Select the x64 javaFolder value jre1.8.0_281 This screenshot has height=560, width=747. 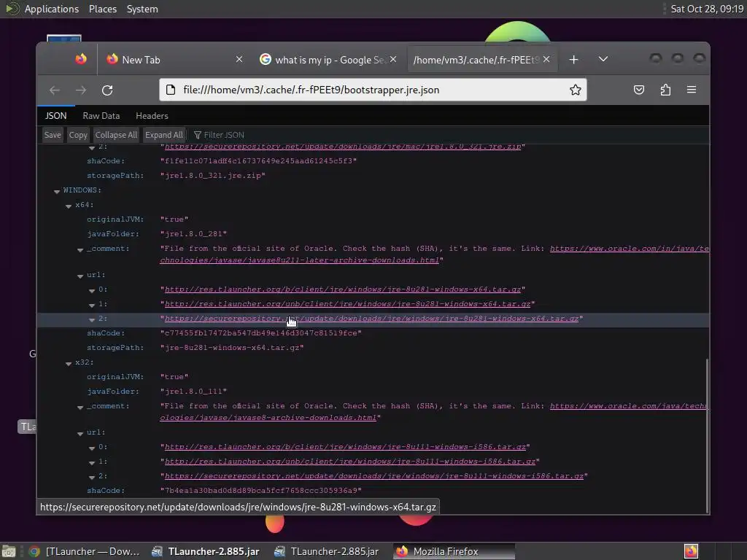click(193, 234)
